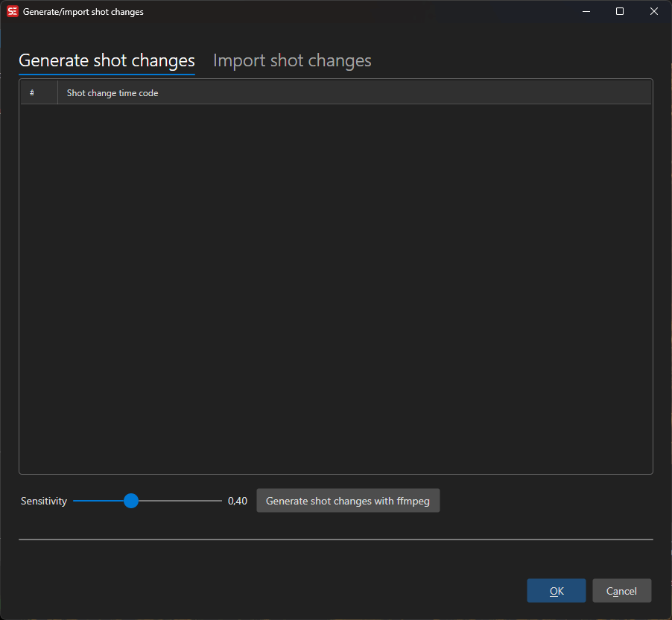Maximize the shot changes dialog window

(620, 11)
